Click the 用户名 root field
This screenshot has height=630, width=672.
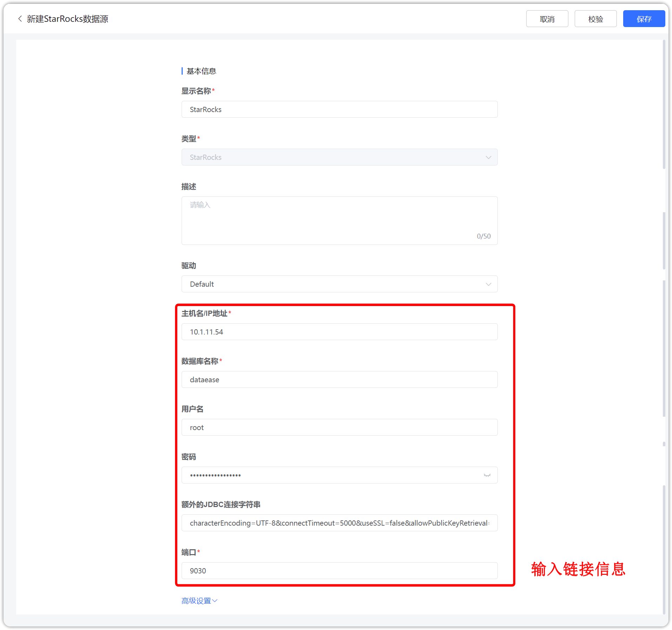coord(339,427)
